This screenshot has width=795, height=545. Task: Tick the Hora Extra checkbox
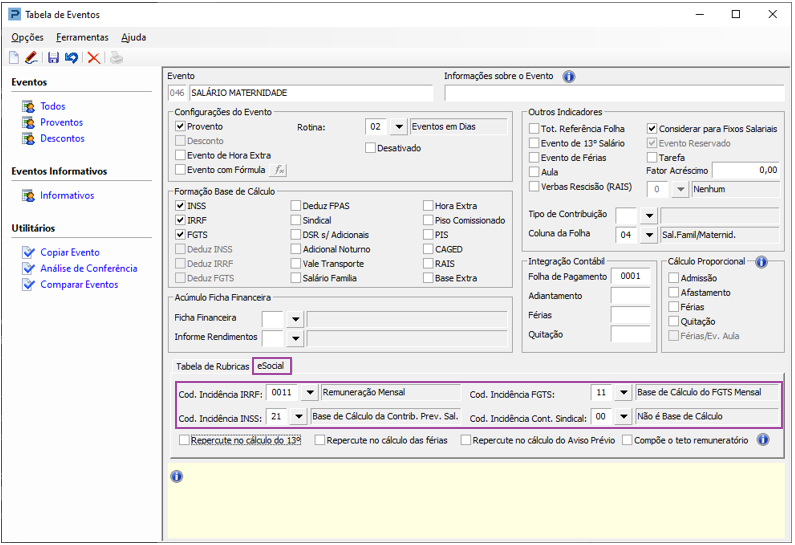[x=428, y=206]
